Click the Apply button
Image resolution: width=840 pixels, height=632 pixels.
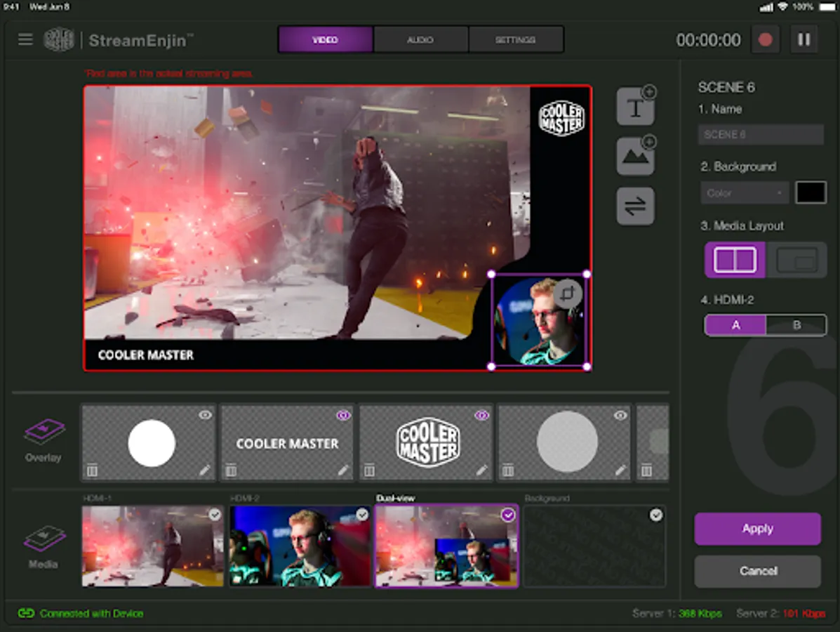tap(757, 529)
